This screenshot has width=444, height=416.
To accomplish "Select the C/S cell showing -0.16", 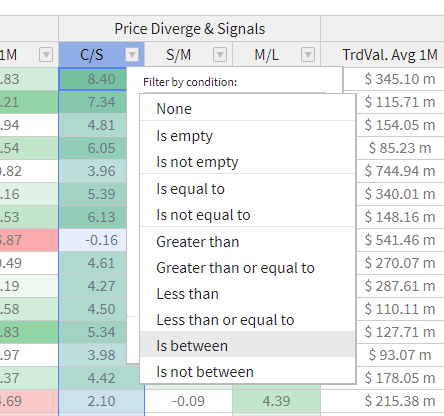I will click(93, 240).
